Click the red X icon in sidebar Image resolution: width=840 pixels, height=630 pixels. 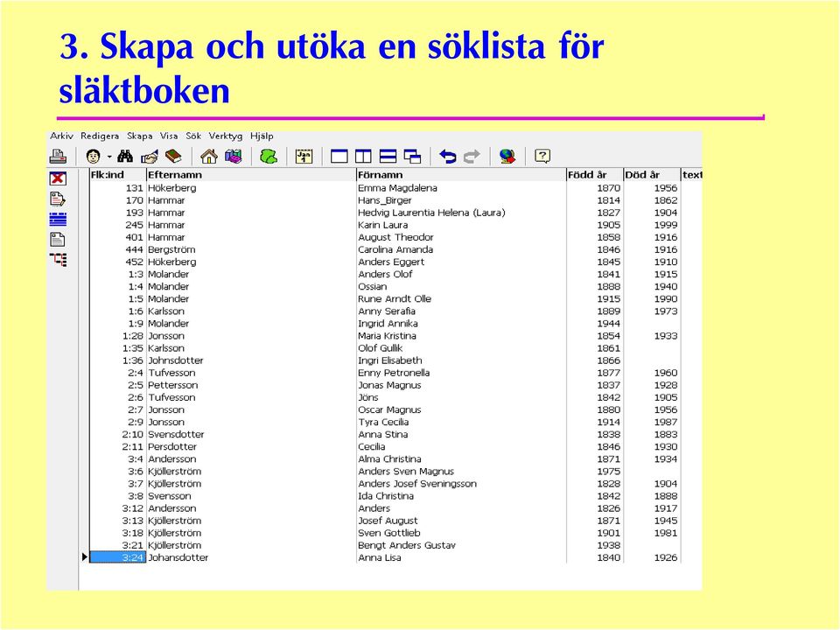(58, 178)
